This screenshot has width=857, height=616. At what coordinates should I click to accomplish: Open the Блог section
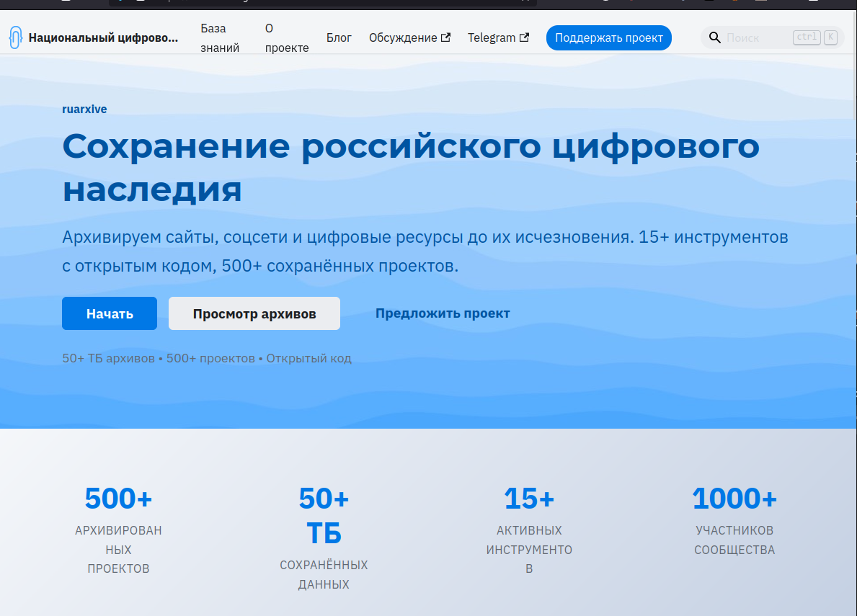coord(339,38)
